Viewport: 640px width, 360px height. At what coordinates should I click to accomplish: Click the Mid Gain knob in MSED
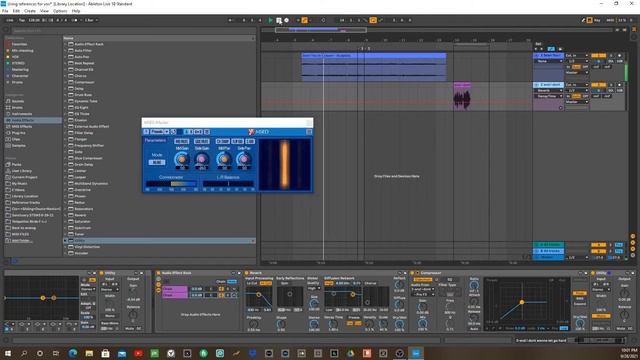tap(182, 159)
